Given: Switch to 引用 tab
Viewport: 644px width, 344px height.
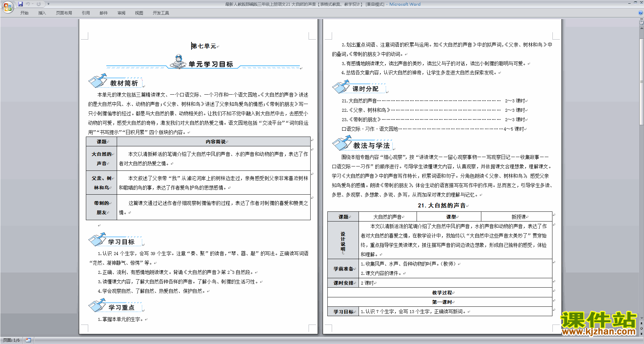Looking at the screenshot, I should (x=86, y=13).
